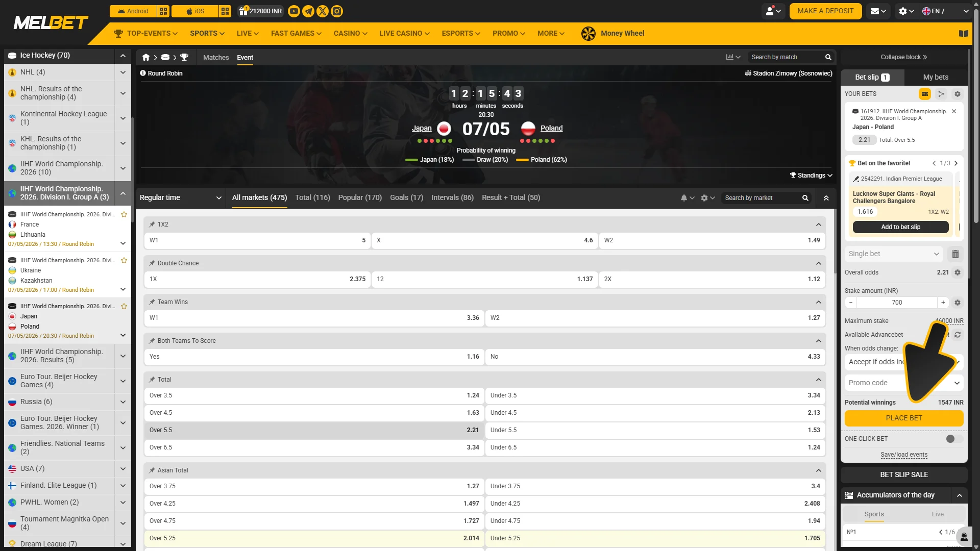Click the stake amount input field
The width and height of the screenshot is (980, 551).
click(897, 303)
